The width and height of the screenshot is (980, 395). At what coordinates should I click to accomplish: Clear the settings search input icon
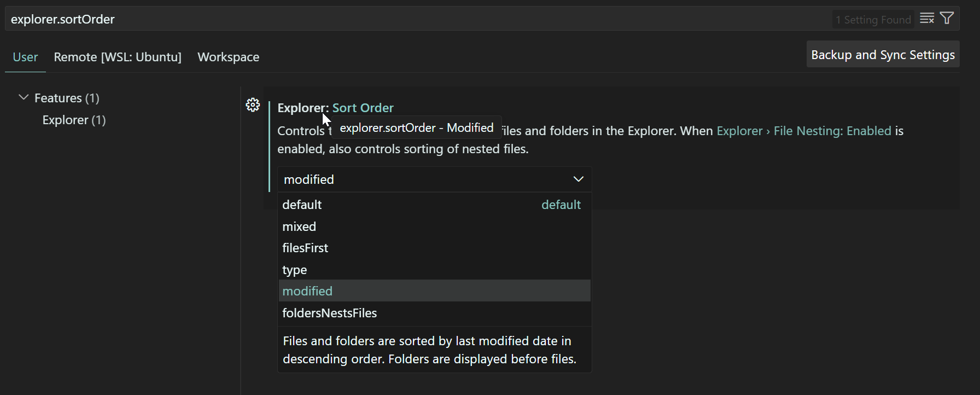coord(926,19)
